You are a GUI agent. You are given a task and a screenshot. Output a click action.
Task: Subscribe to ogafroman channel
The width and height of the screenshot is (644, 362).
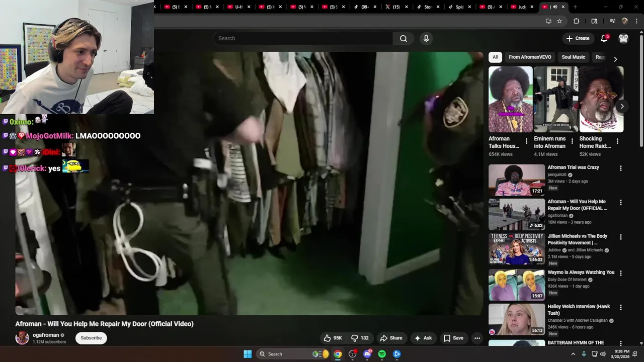(x=91, y=338)
